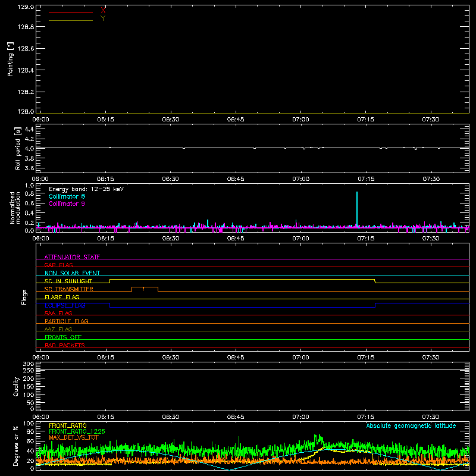
Task: Click the cyan Collimator 8 legend label
Action: click(x=67, y=196)
